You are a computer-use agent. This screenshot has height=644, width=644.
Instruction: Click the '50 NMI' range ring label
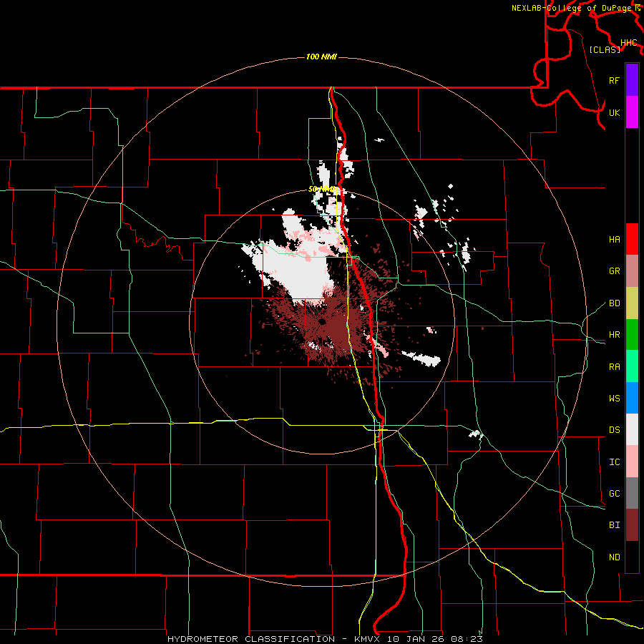pyautogui.click(x=321, y=190)
